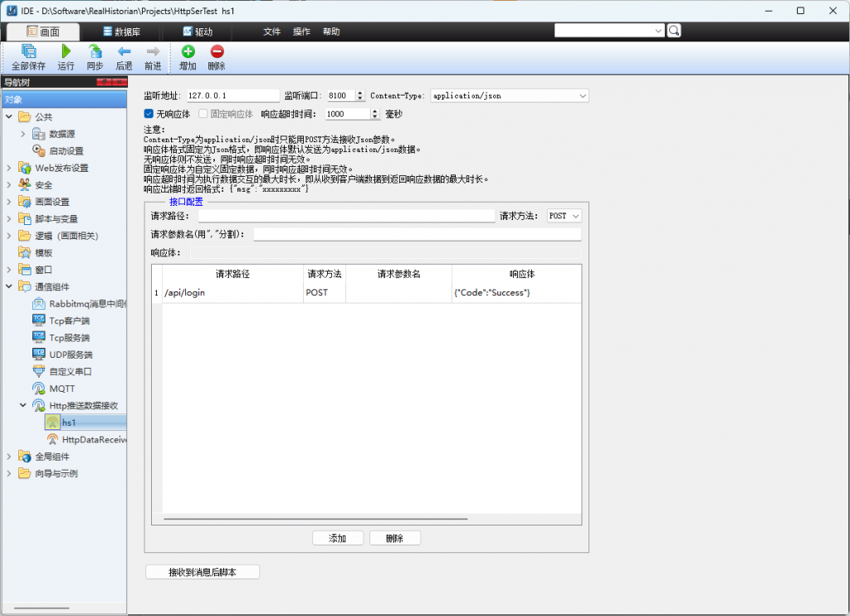Click the 接收到消息后脚本 button
This screenshot has width=850, height=616.
[x=203, y=572]
